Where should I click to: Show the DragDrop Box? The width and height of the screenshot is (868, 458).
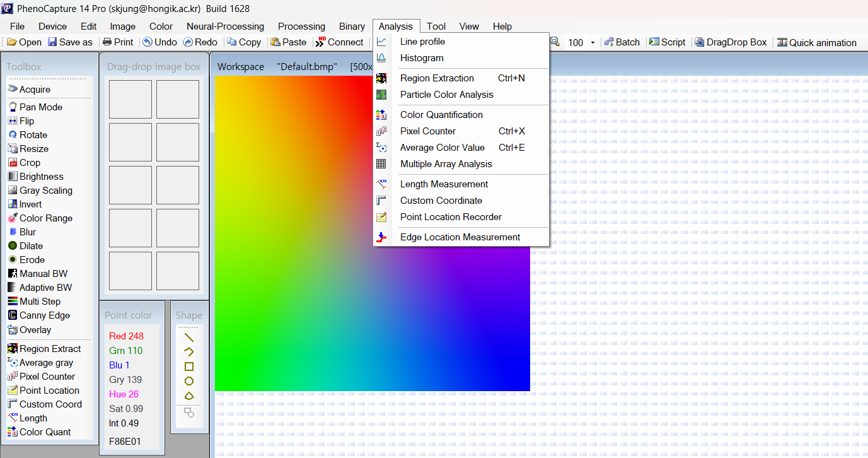point(731,42)
